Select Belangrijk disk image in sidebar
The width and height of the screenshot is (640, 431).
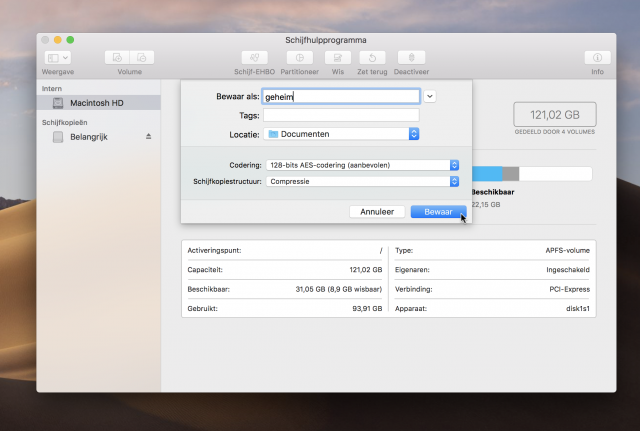tap(90, 136)
